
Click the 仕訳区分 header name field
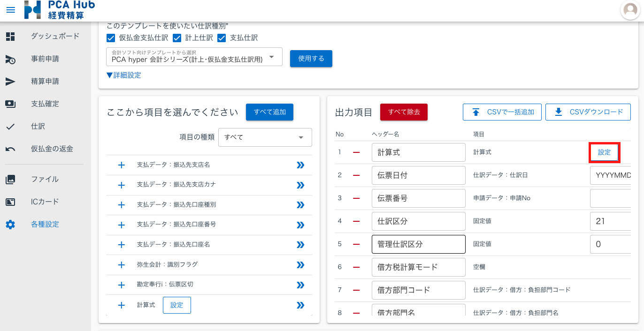(x=418, y=221)
